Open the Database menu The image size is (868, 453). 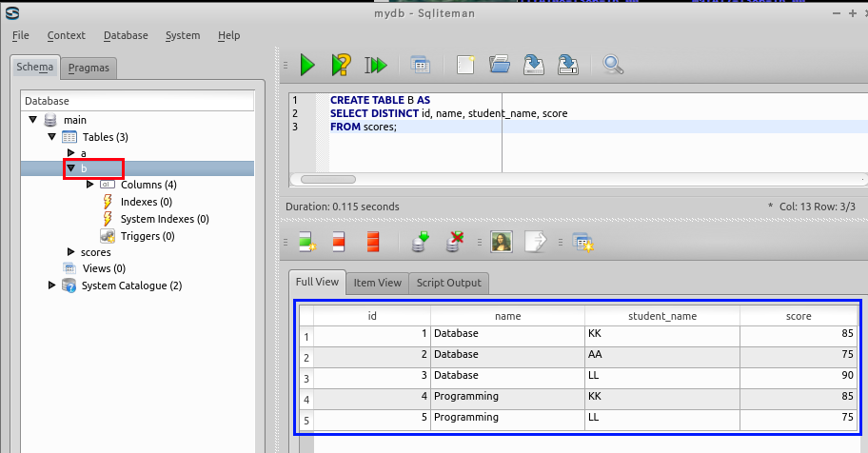(x=126, y=35)
